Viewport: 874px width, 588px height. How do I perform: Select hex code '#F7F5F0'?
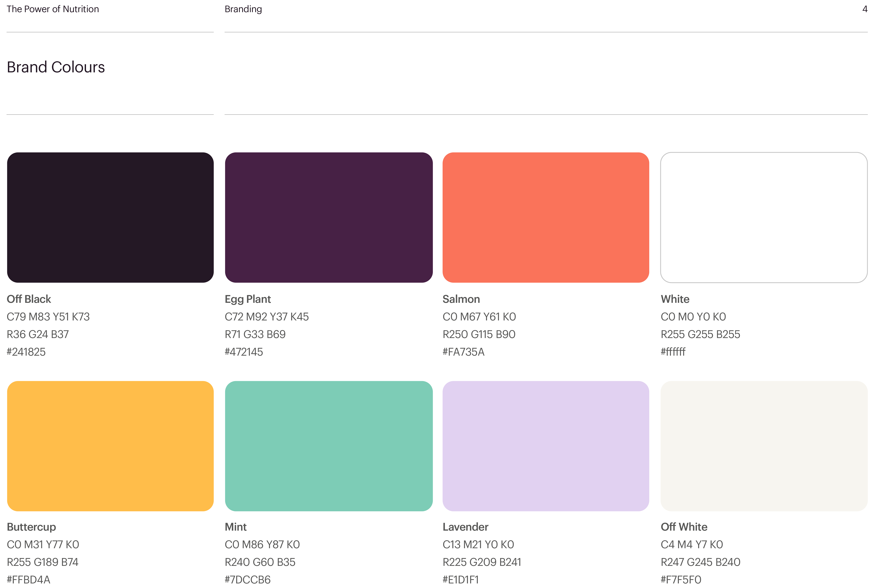pyautogui.click(x=681, y=580)
